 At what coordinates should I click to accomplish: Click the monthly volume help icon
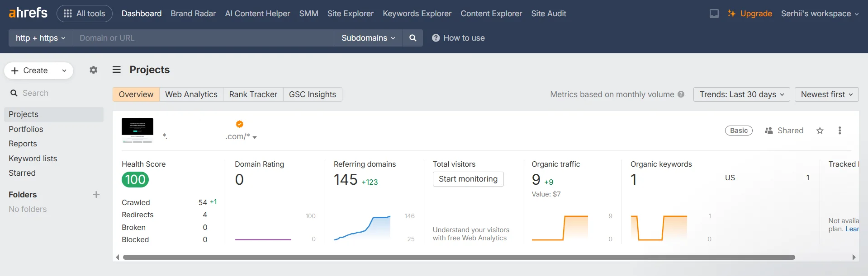(681, 94)
